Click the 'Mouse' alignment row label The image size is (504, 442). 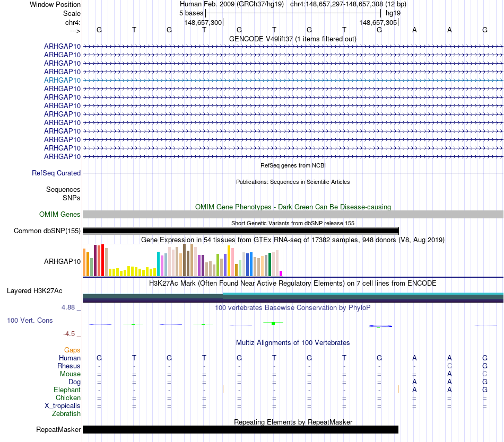point(70,374)
